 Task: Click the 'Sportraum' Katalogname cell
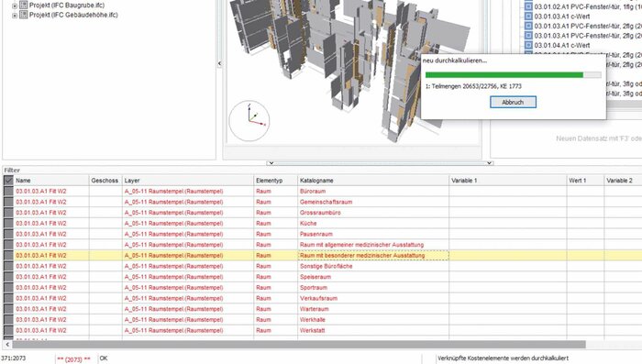(373, 287)
